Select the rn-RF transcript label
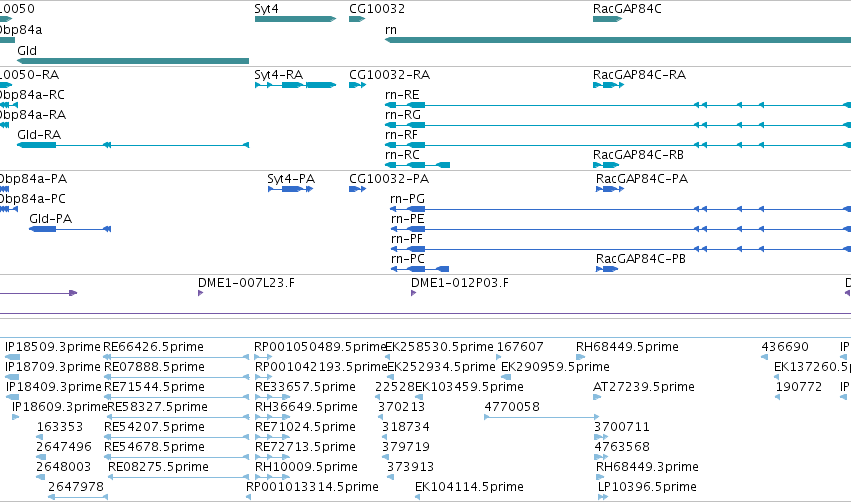Viewport: 851px width, 502px height. (x=402, y=135)
